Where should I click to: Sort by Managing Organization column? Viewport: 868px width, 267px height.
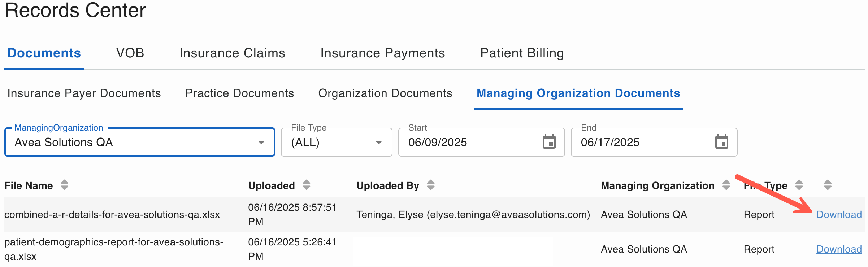[726, 185]
